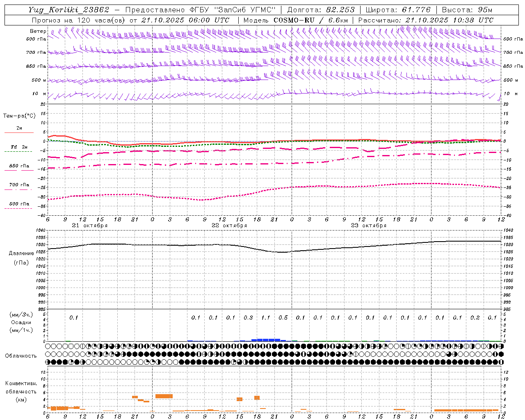Click the Осадки precipitation label
The height and width of the screenshot is (420, 525).
tap(21, 323)
